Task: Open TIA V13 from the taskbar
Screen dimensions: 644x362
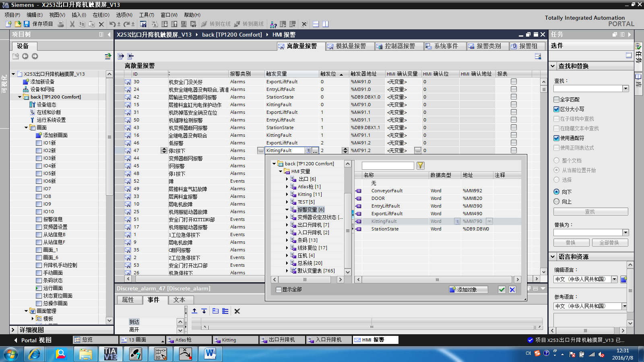Action: (110, 354)
